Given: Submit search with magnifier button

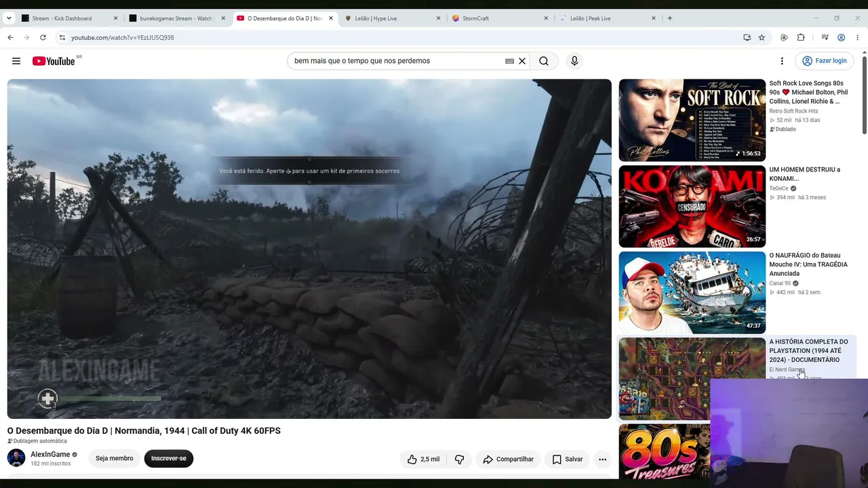Looking at the screenshot, I should [x=544, y=61].
